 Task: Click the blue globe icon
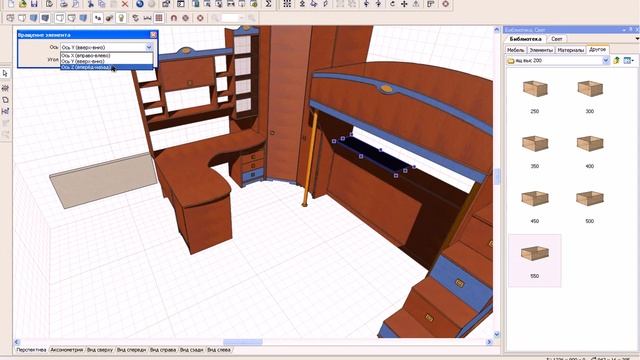point(140,4)
